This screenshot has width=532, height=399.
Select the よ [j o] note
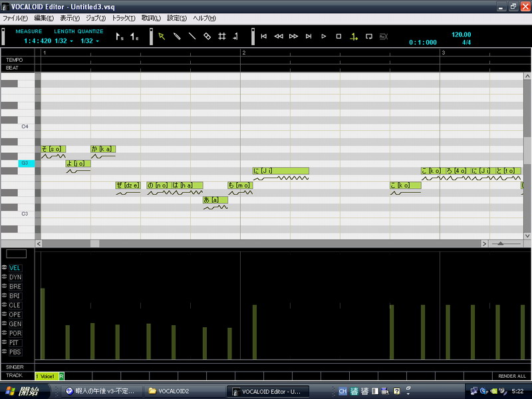pyautogui.click(x=78, y=164)
